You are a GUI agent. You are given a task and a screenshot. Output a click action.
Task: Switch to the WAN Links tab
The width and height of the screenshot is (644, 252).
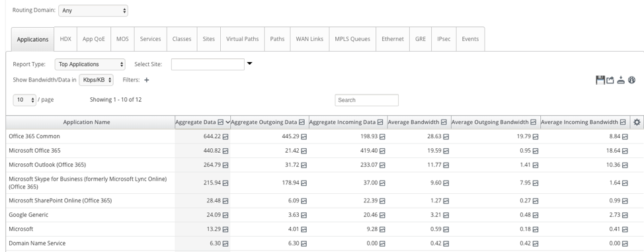(309, 39)
